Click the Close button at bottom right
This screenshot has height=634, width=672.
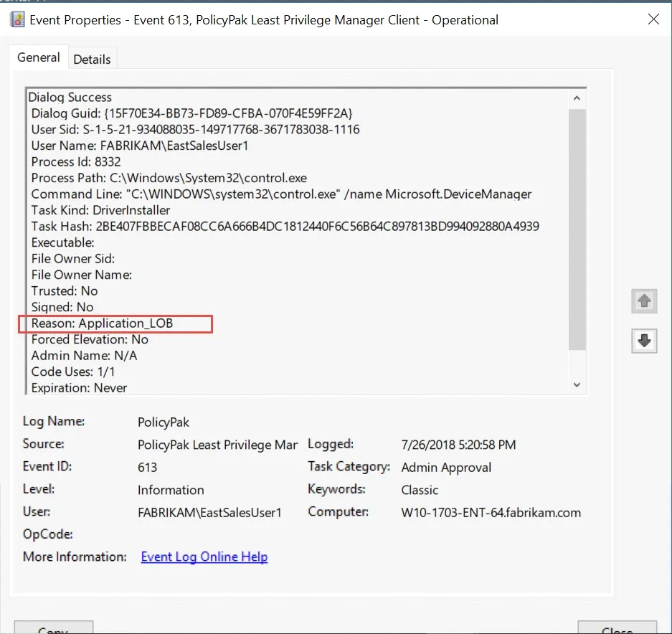(618, 627)
